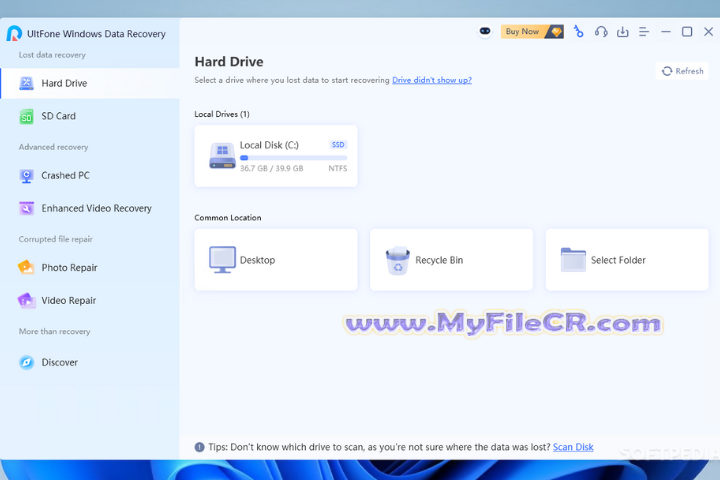Click the Advanced recovery label

53,147
